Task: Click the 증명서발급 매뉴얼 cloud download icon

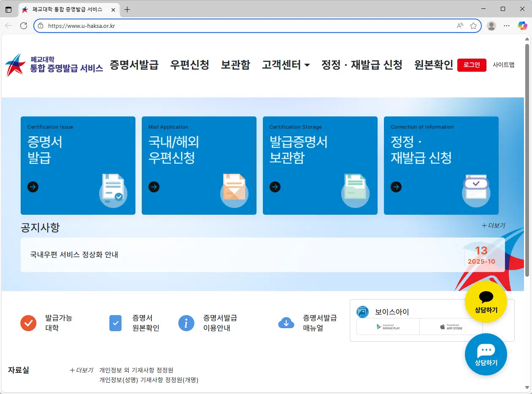Action: click(x=286, y=323)
